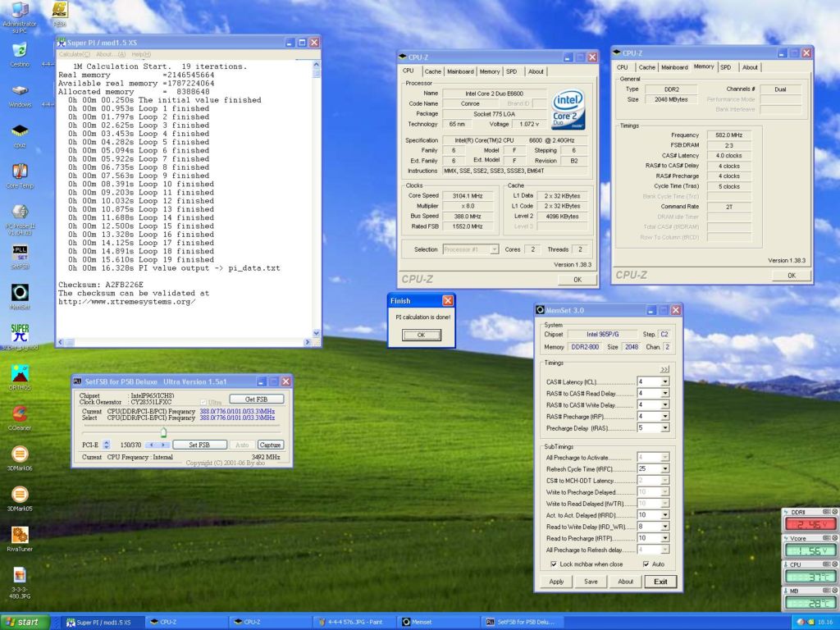
Task: Click PCI-E spinner arrows in SetFSB
Action: tap(106, 445)
